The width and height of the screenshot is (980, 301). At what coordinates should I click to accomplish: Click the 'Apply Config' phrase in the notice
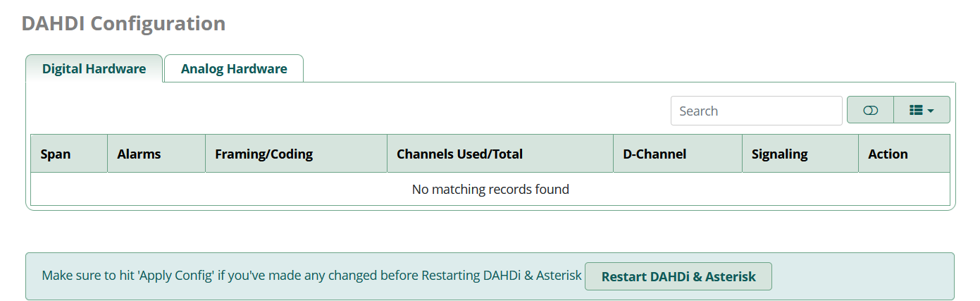click(176, 276)
